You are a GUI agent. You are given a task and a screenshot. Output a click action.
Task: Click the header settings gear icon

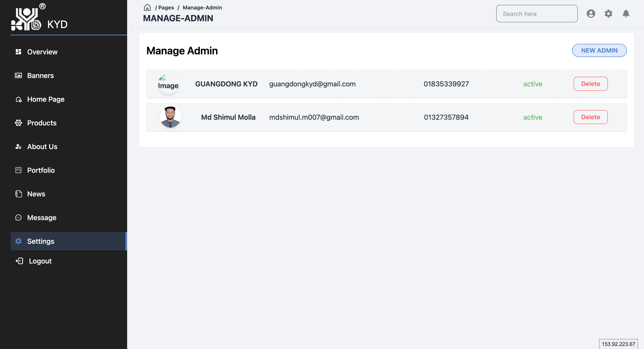(608, 14)
